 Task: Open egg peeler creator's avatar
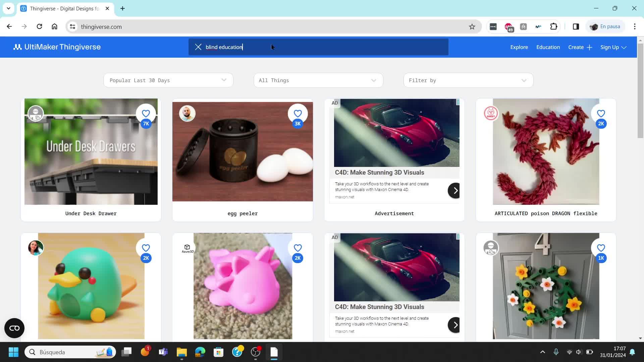tap(187, 114)
